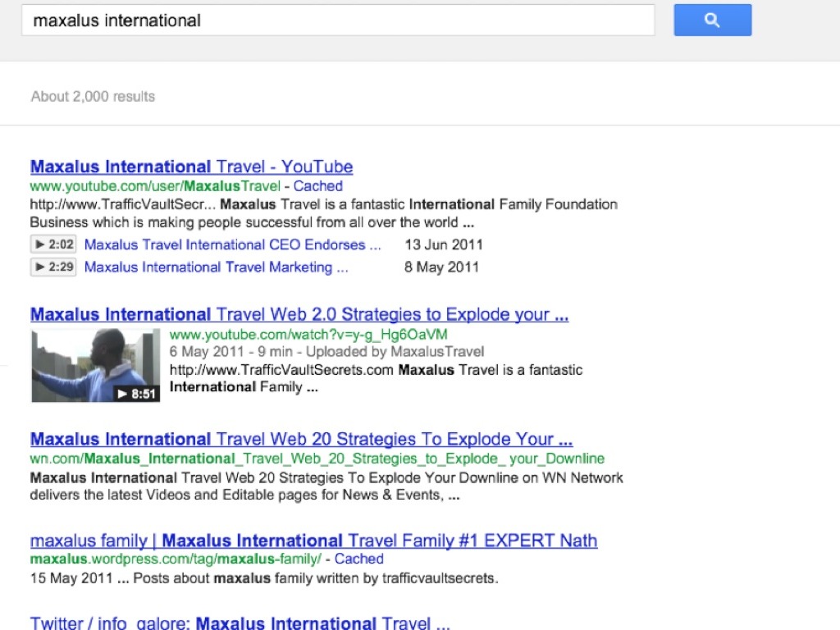Open Cached version of YouTube channel result

click(317, 186)
